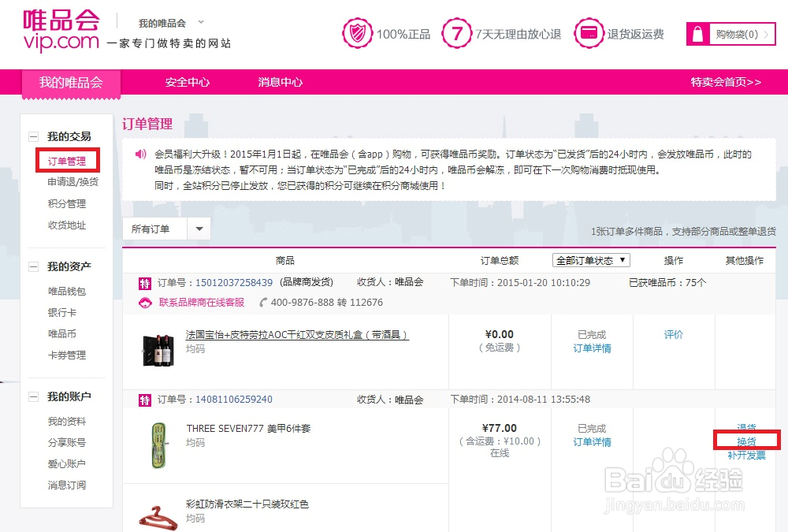This screenshot has width=788, height=532.
Task: Collapse the 我的资产 sidebar section
Action: coord(33,266)
